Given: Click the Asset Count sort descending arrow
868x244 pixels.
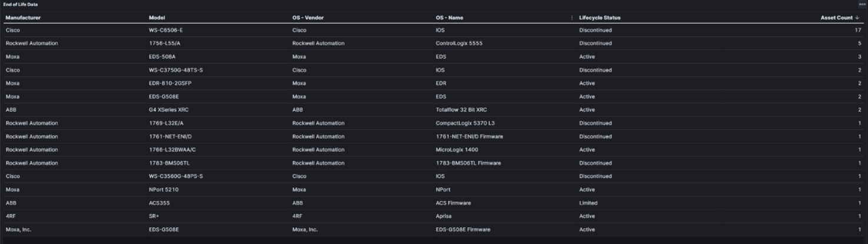Looking at the screenshot, I should tap(857, 18).
